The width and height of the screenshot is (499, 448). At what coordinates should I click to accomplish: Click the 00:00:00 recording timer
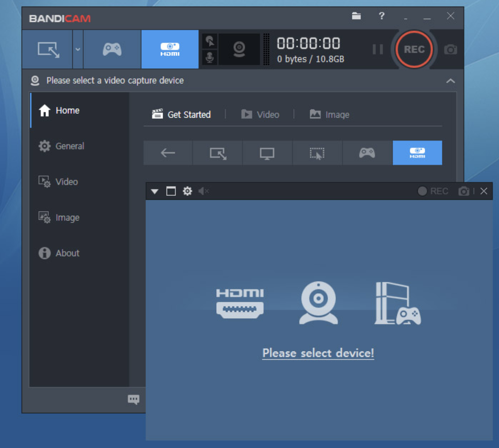coord(309,43)
